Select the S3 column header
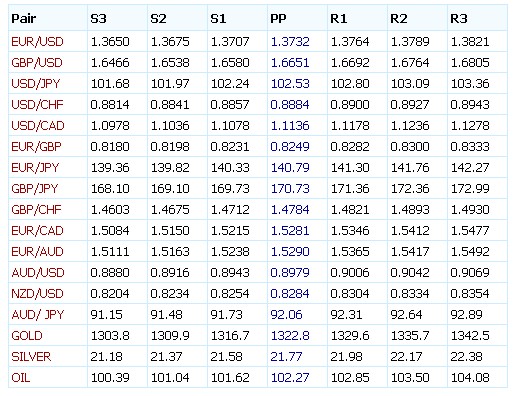Viewport: 516px width, 396px height. tap(98, 18)
